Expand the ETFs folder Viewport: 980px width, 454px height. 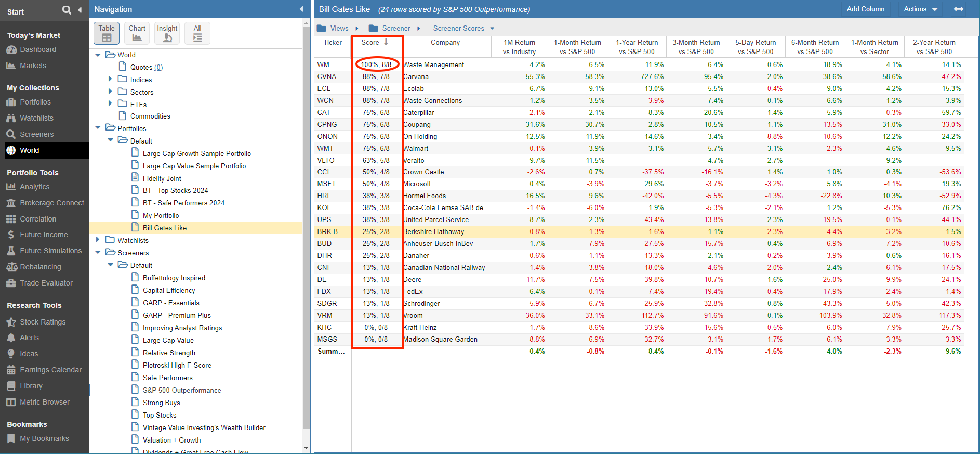click(x=110, y=104)
